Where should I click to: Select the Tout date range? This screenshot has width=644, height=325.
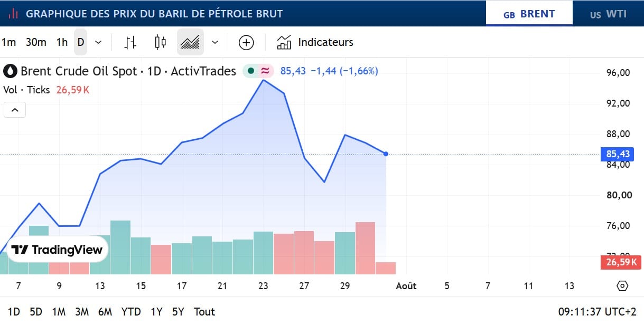coord(204,312)
